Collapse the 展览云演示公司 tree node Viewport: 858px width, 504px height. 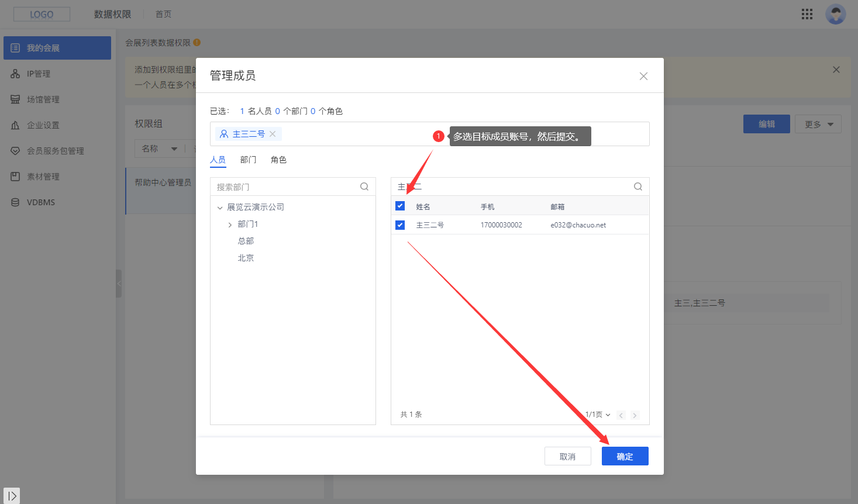point(220,208)
